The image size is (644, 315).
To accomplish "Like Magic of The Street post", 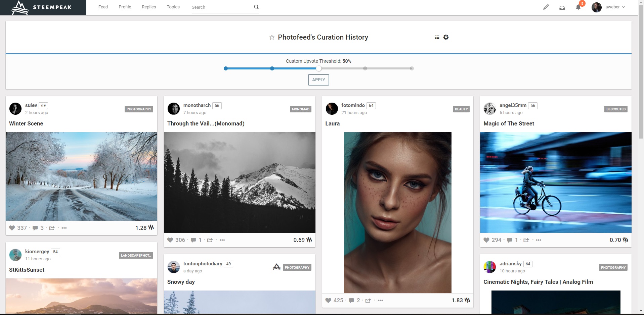I will (x=486, y=240).
